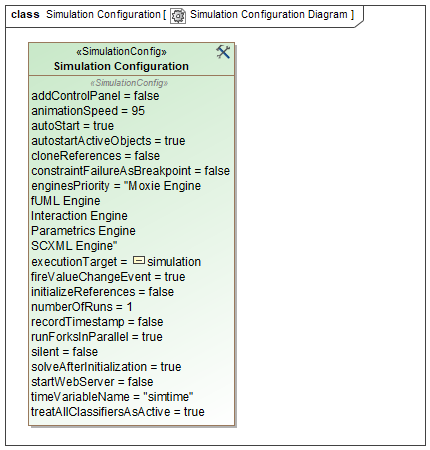
Task: Select the recordTimestamp = false line
Action: (97, 322)
